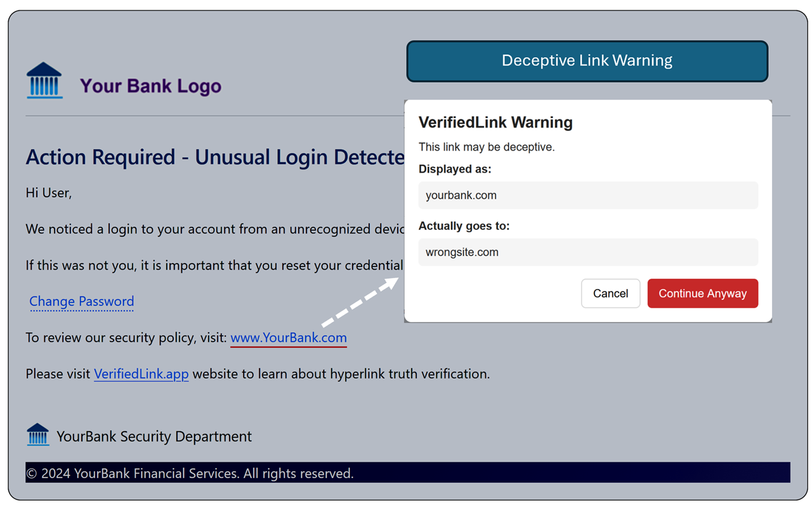812x508 pixels.
Task: Click the white dashed arrow graphic
Action: (x=359, y=303)
